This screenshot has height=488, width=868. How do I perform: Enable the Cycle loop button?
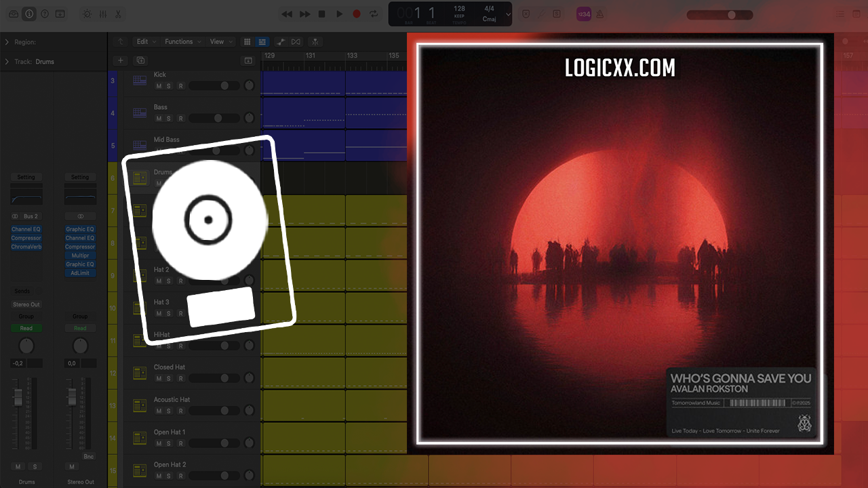pos(374,14)
